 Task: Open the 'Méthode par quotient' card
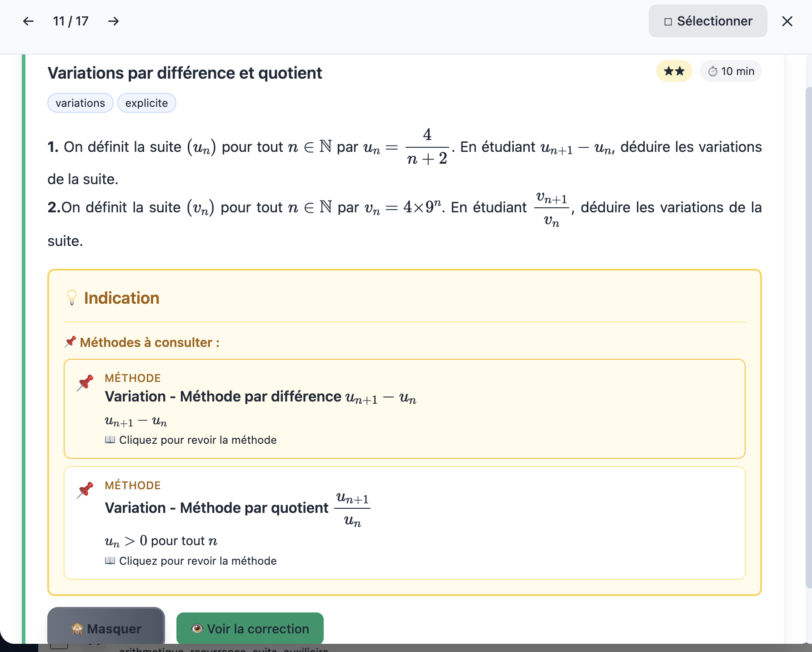point(404,523)
